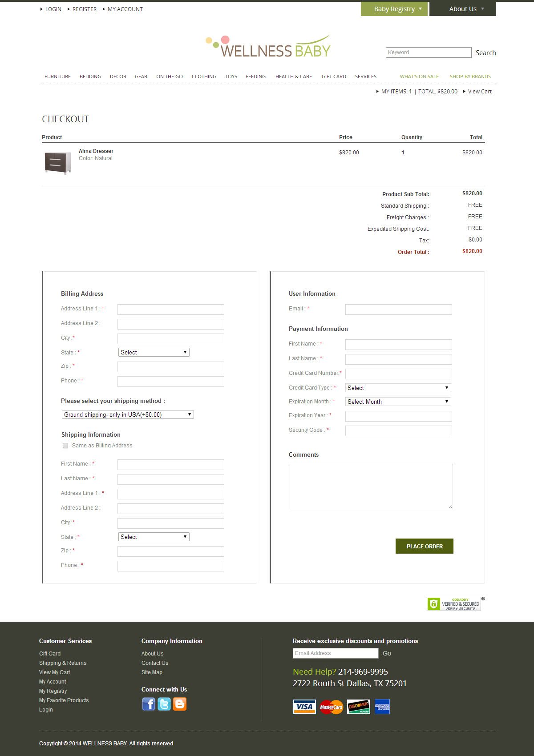This screenshot has width=534, height=756.
Task: Open the Twitter social icon
Action: pos(164,704)
